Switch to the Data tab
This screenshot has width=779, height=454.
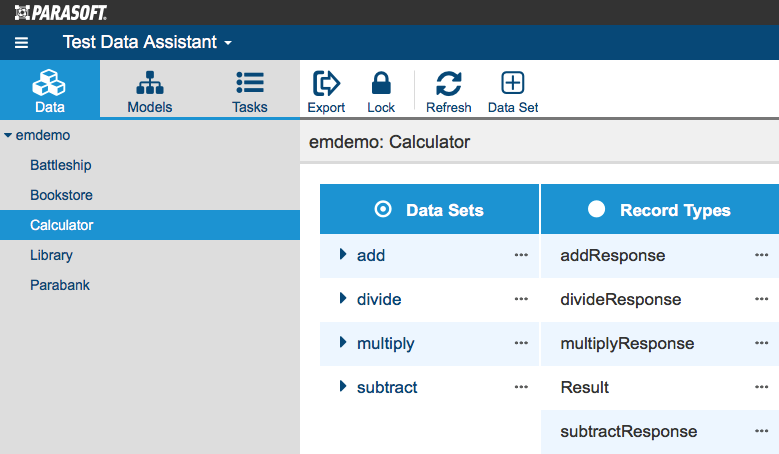click(x=50, y=89)
